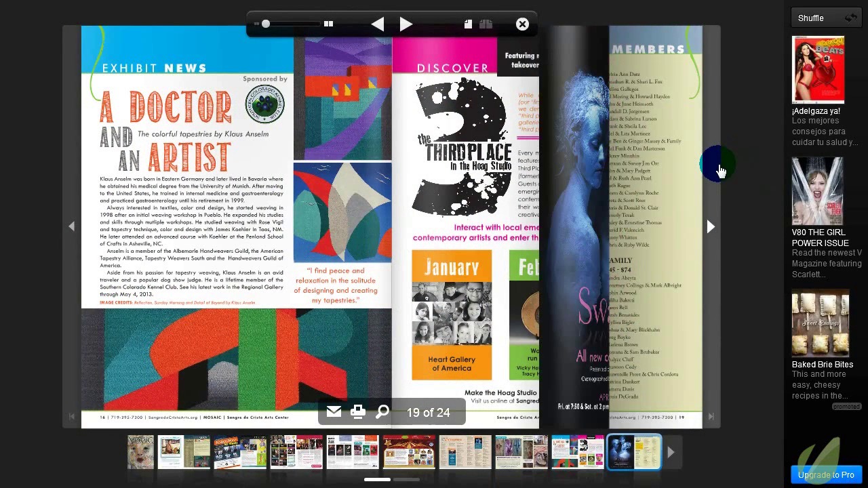Open search with magnifier icon
The height and width of the screenshot is (488, 868).
click(x=382, y=412)
